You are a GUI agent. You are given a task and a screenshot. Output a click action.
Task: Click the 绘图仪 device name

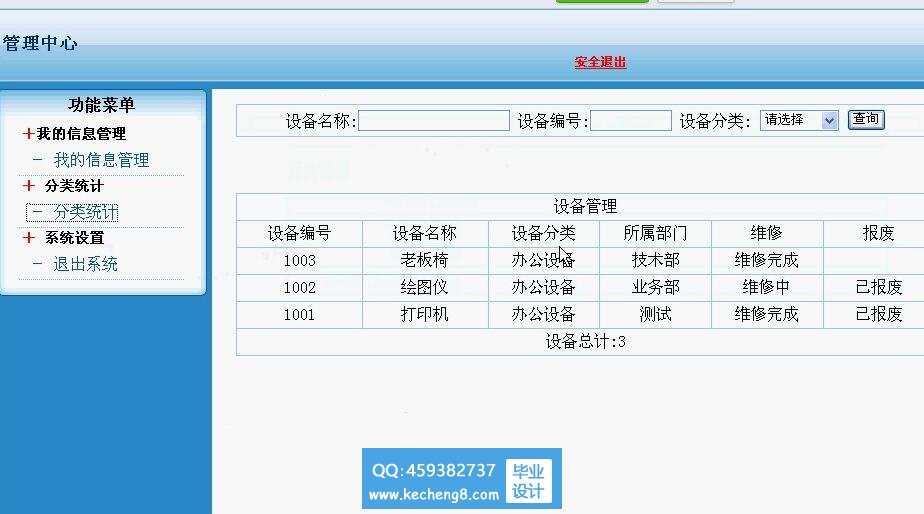[424, 287]
